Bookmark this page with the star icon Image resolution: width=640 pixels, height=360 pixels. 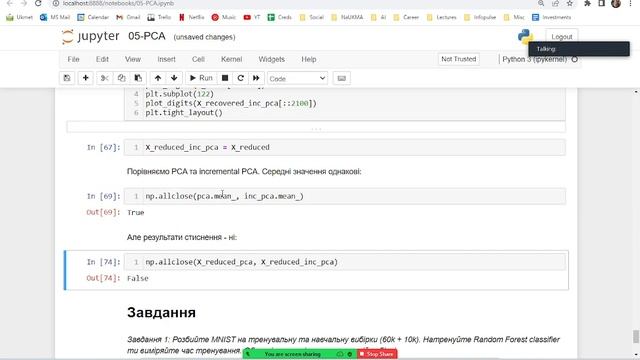(570, 3)
